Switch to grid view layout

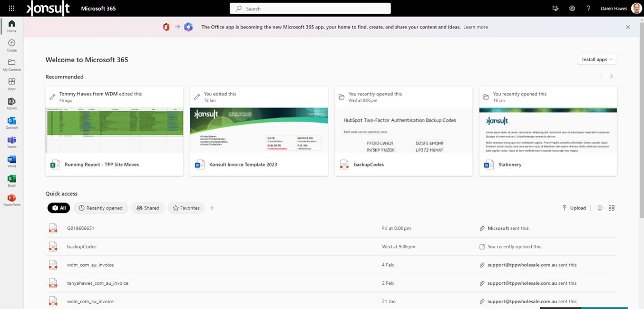[x=611, y=208]
